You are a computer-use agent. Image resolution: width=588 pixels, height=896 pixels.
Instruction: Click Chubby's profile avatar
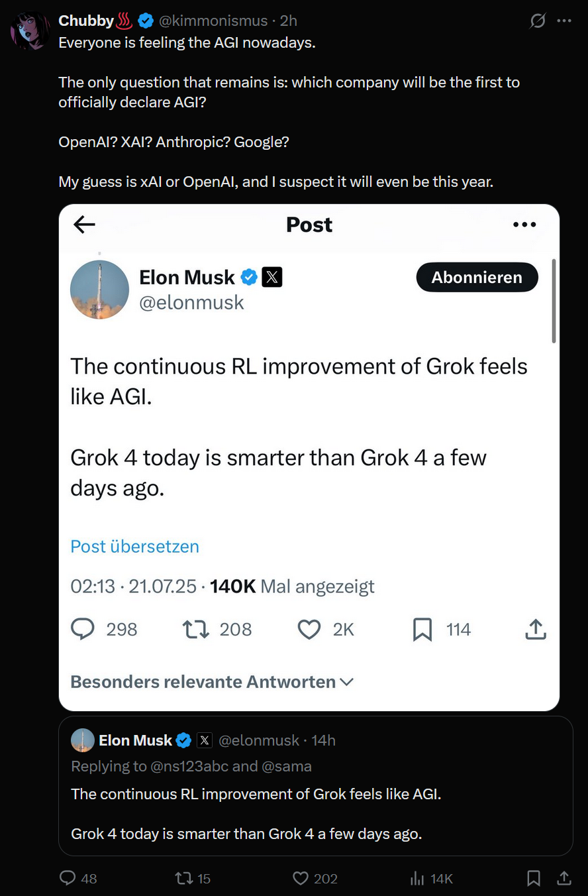(30, 31)
